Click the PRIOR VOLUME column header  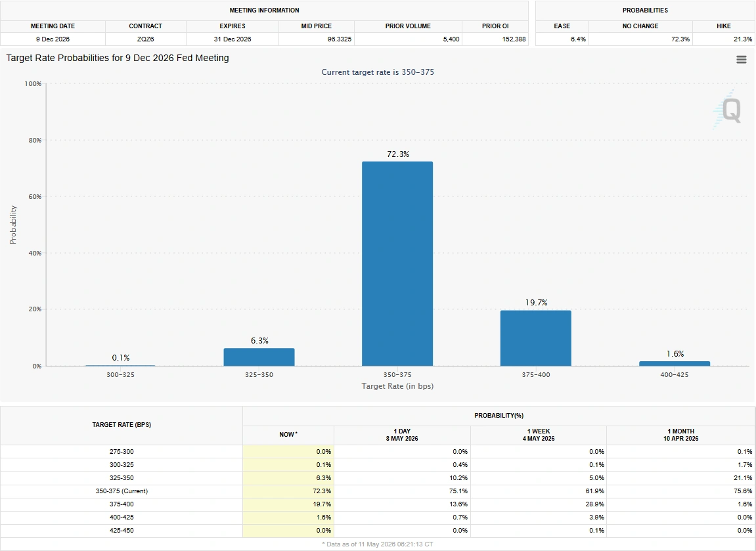[x=408, y=26]
